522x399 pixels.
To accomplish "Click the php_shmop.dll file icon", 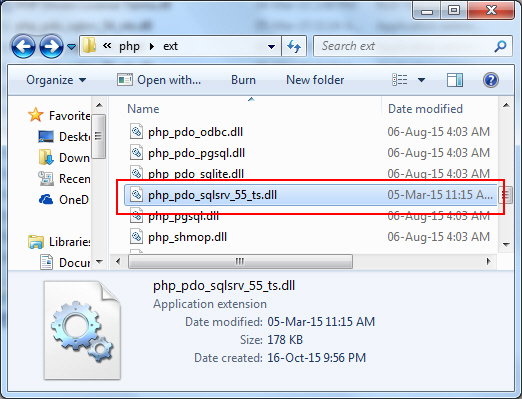I will (x=136, y=236).
